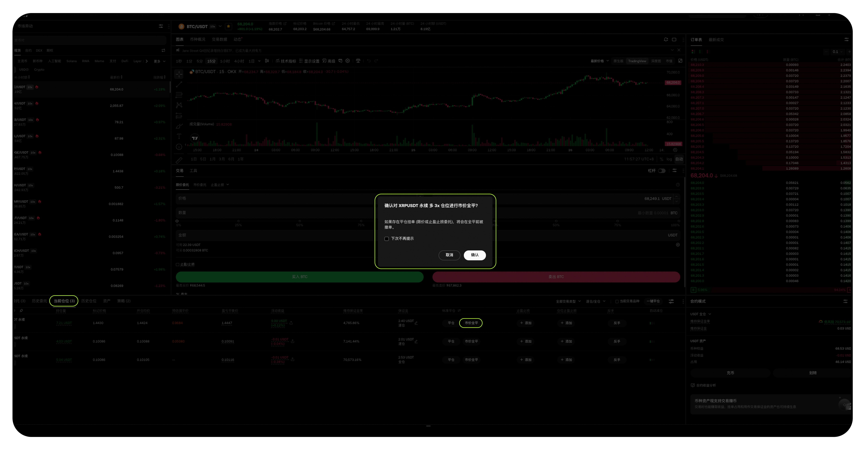Undo the last chart action
This screenshot has height=450, width=868.
pos(369,61)
